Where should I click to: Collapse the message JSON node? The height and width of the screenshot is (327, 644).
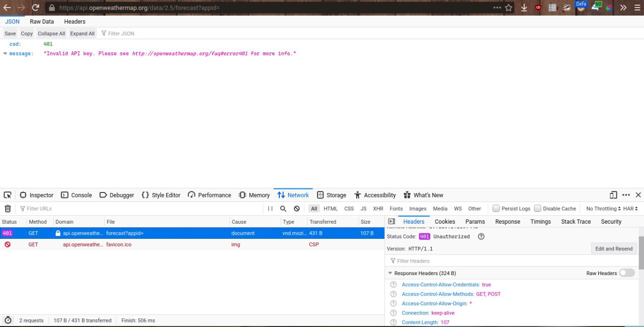(x=5, y=54)
